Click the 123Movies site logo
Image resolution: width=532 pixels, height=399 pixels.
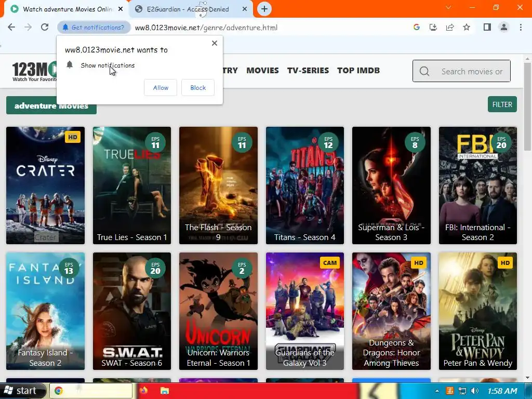coord(35,71)
